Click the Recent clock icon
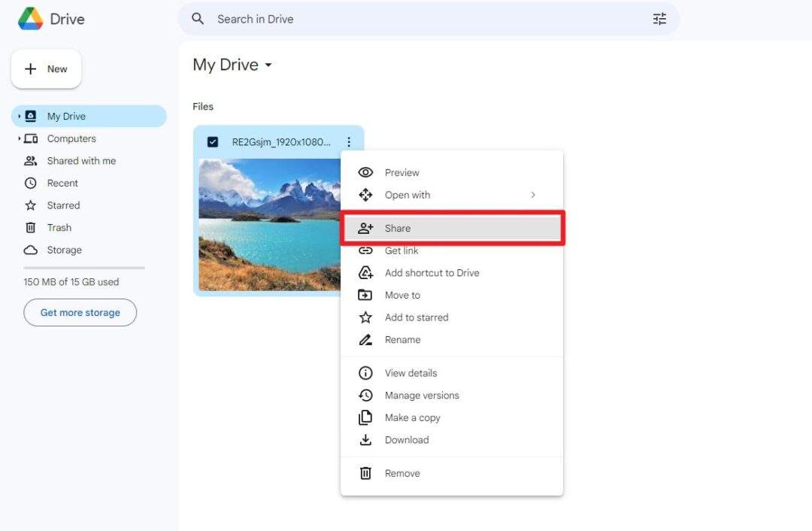 coord(31,183)
